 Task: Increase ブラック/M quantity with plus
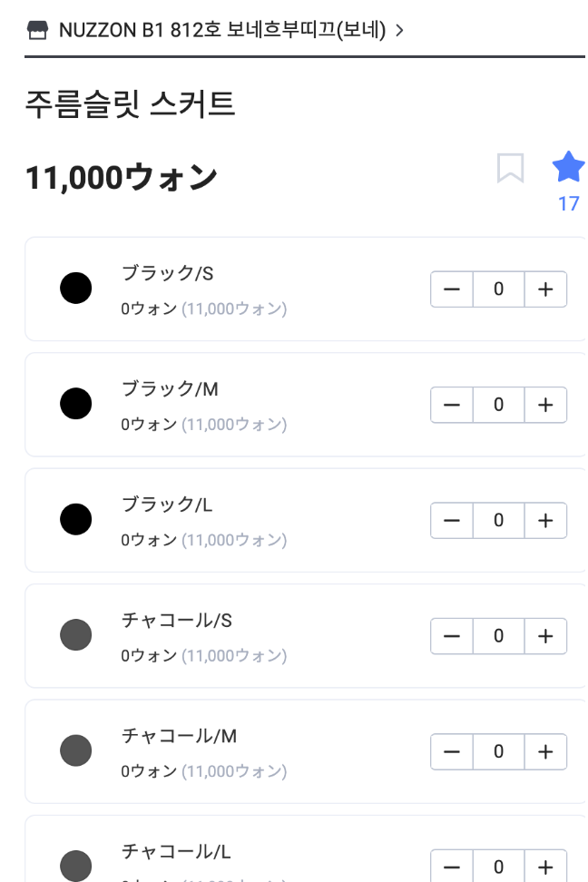pos(545,405)
